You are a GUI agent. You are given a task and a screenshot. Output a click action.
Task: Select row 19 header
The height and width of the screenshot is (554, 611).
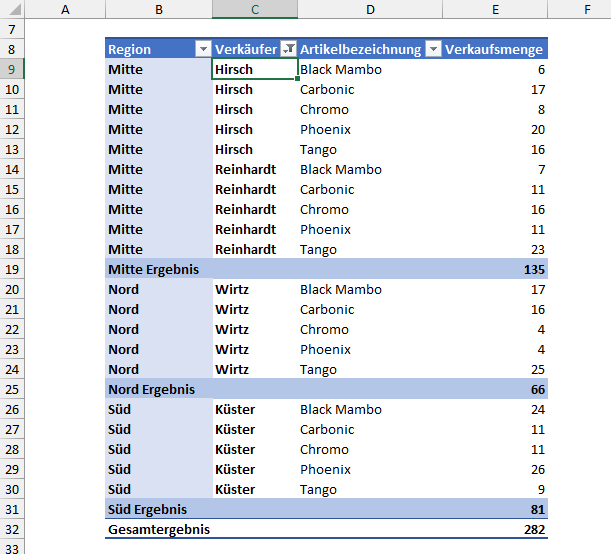(x=11, y=269)
